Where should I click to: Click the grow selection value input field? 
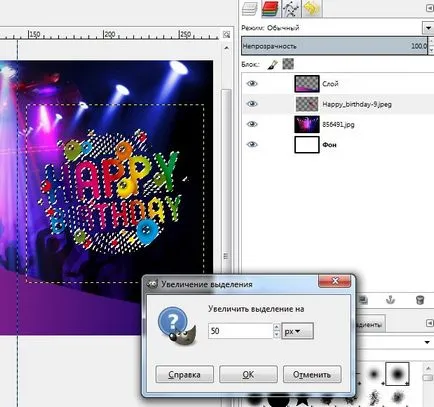coord(240,331)
